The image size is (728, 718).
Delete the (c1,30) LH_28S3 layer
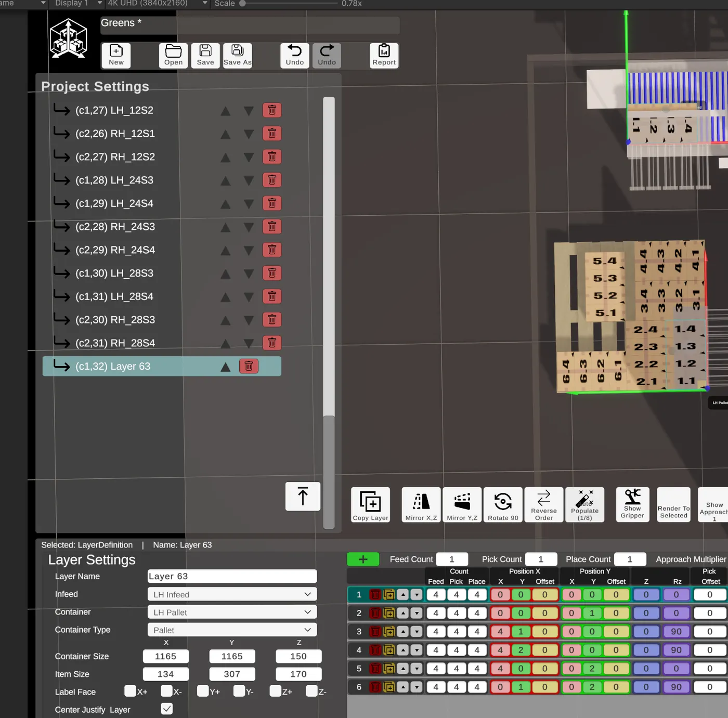tap(272, 273)
